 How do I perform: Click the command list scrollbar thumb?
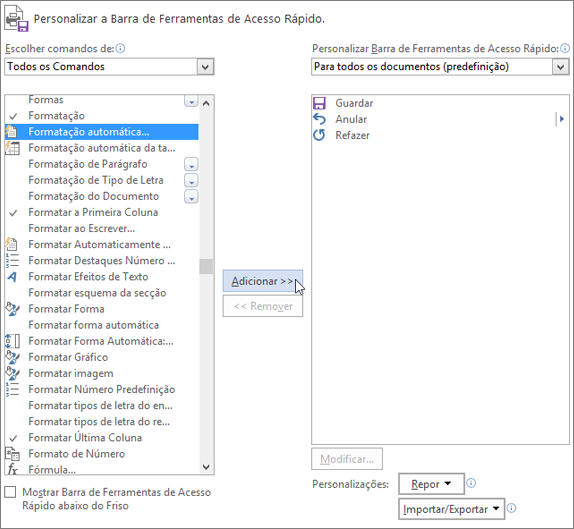206,267
